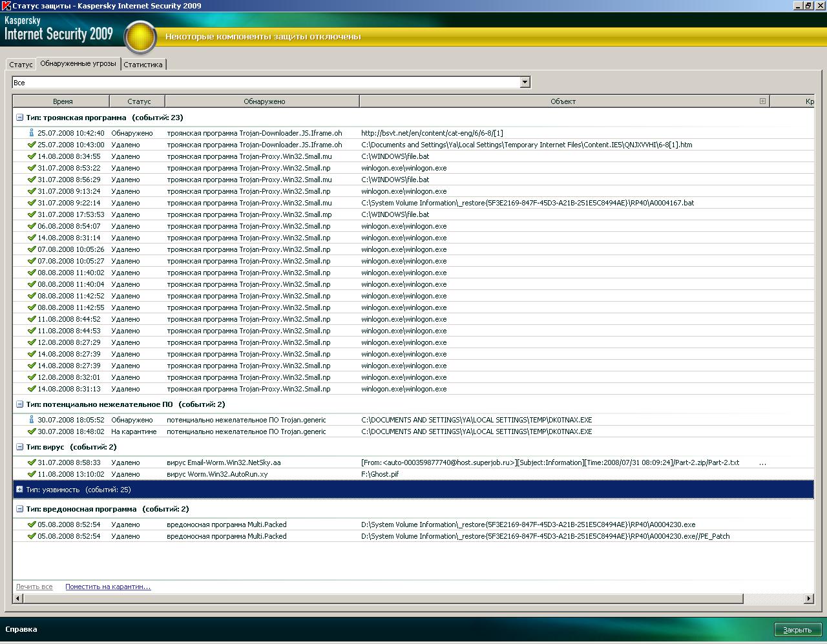The image size is (827, 644).
Task: Collapse the вирус group
Action: click(x=20, y=447)
